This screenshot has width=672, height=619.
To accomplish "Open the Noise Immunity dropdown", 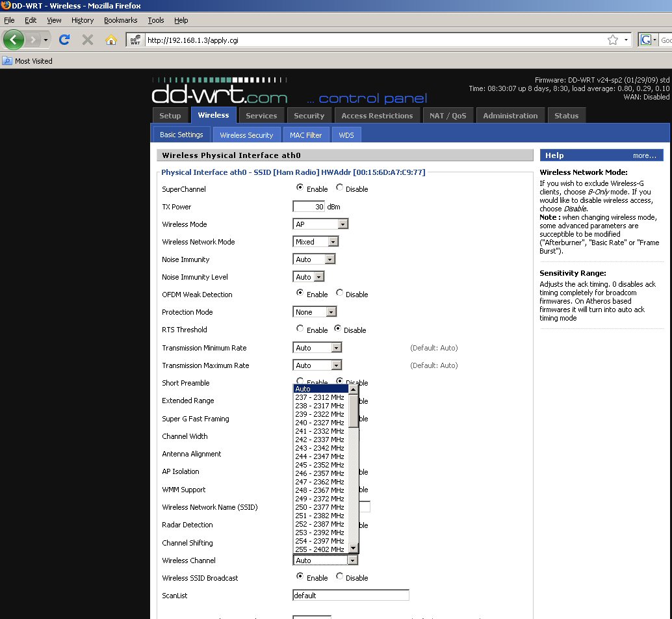I will tap(314, 259).
